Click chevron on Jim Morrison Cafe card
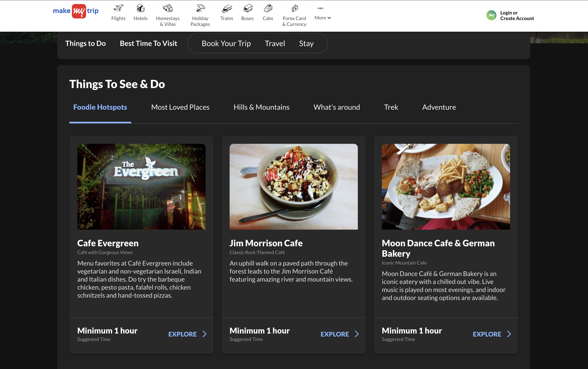This screenshot has width=588, height=369. coord(357,334)
